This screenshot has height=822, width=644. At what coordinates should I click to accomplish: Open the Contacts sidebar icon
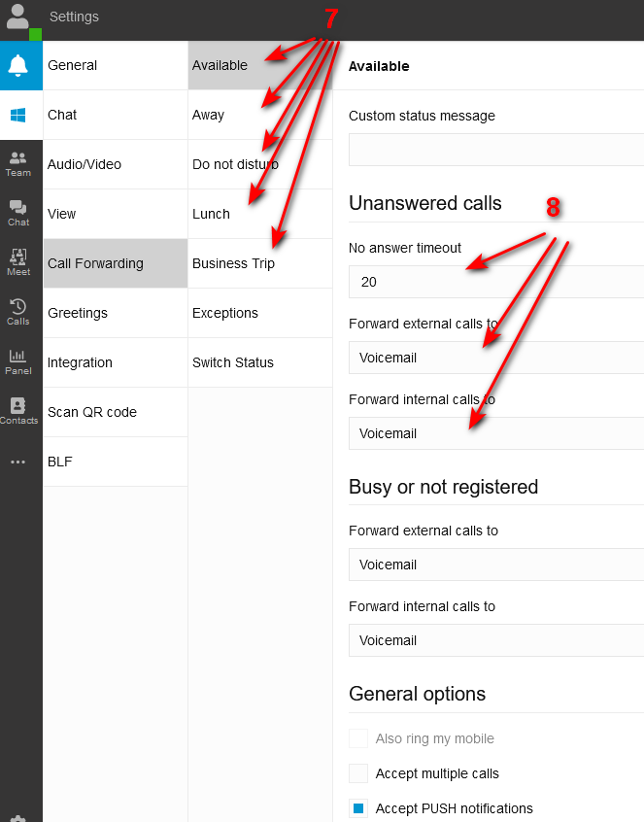tap(18, 411)
